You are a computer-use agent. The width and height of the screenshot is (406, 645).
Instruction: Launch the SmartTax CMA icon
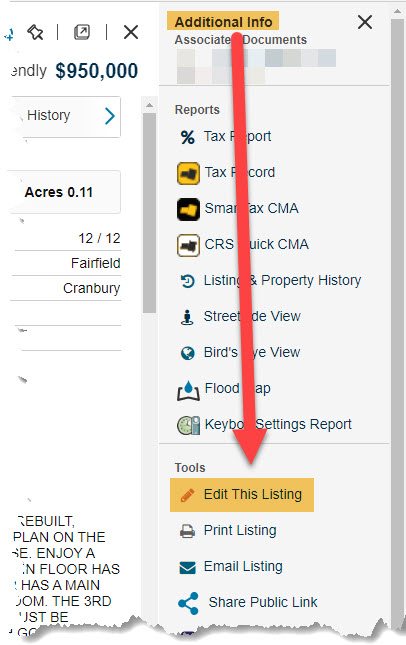click(188, 209)
